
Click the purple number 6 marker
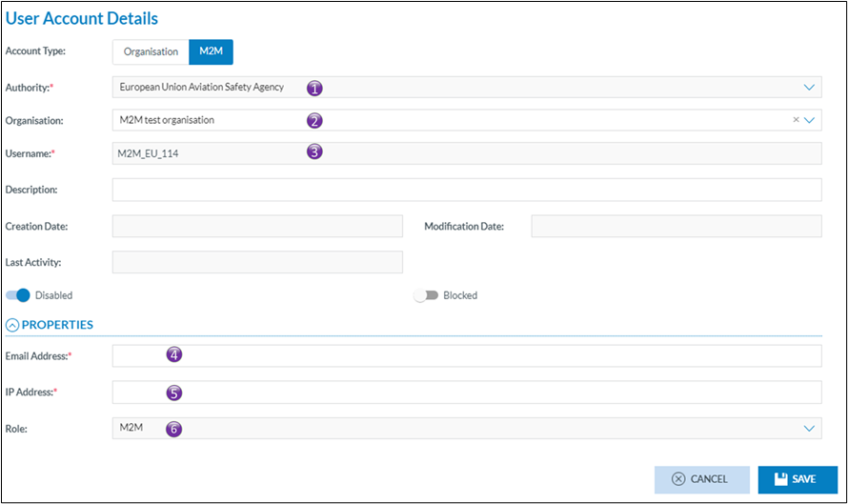point(173,429)
